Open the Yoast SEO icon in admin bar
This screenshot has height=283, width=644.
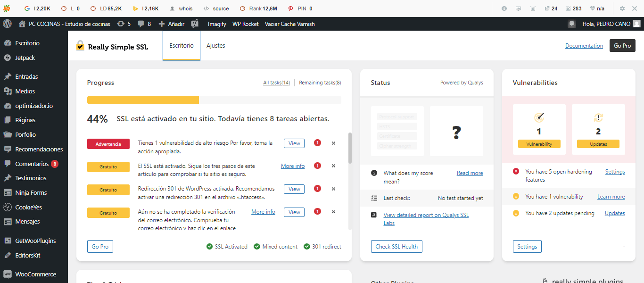195,24
